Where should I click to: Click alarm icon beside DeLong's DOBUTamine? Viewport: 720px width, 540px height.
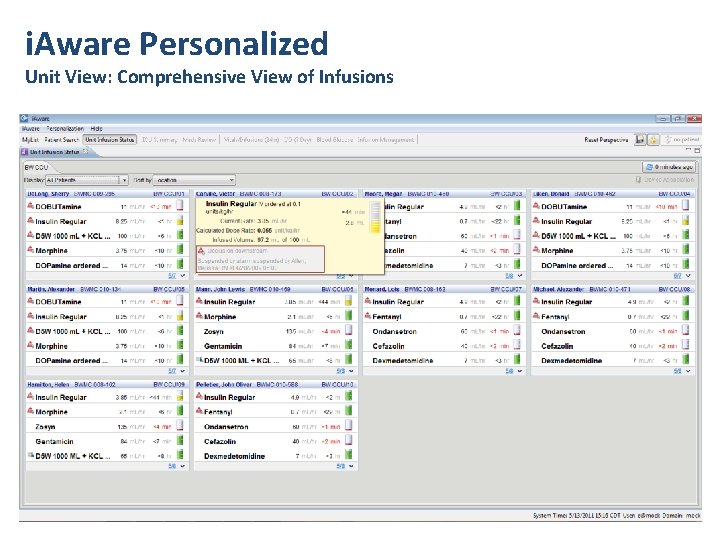(30, 206)
